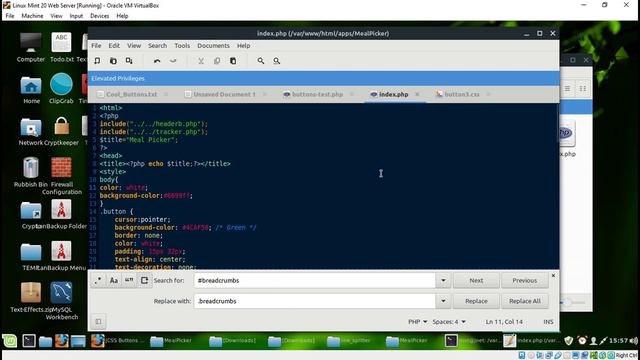Open the Home folder desktop icon
This screenshot has height=360, width=640.
[x=31, y=90]
